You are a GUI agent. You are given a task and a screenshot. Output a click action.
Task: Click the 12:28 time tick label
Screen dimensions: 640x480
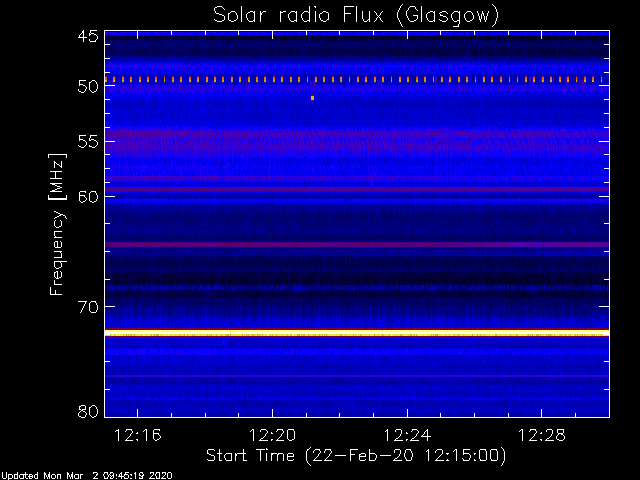point(542,435)
